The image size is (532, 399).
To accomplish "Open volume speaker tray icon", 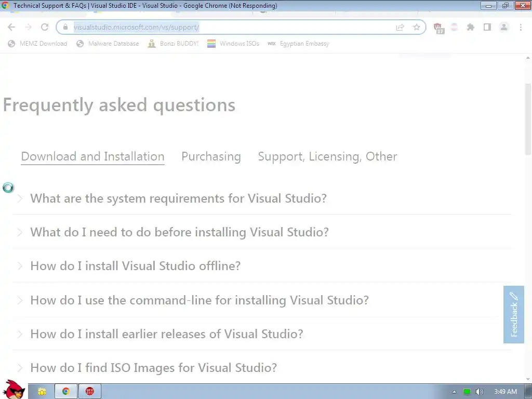I will pos(479,392).
